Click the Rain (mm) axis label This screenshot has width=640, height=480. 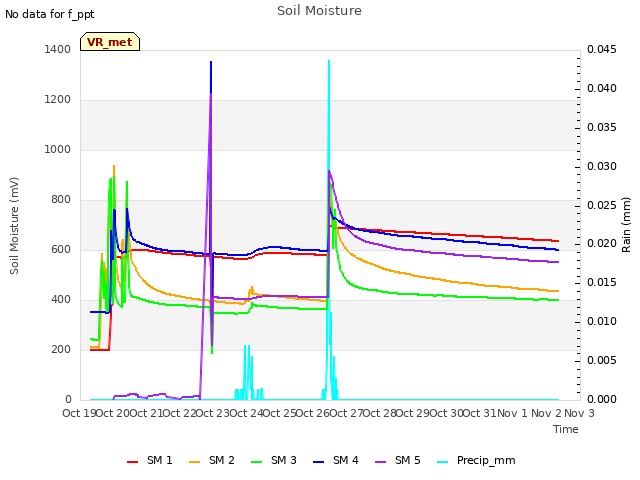click(626, 225)
